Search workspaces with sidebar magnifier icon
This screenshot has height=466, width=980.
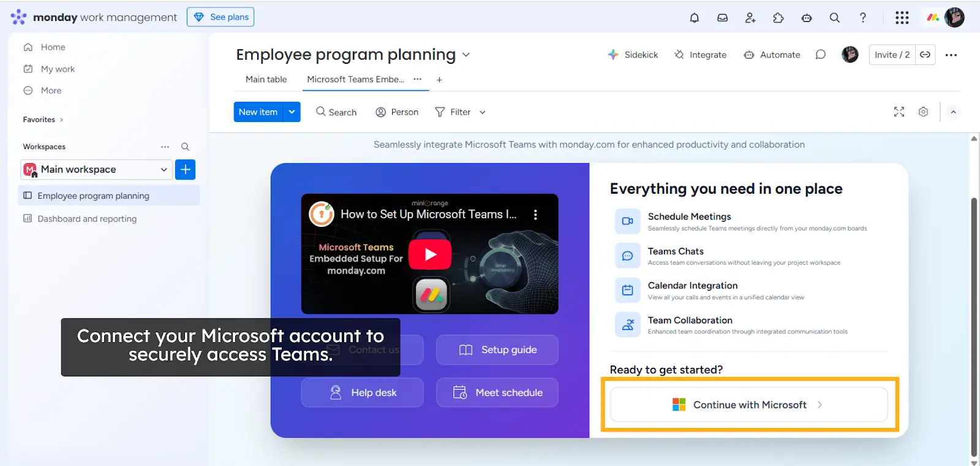pyautogui.click(x=185, y=147)
